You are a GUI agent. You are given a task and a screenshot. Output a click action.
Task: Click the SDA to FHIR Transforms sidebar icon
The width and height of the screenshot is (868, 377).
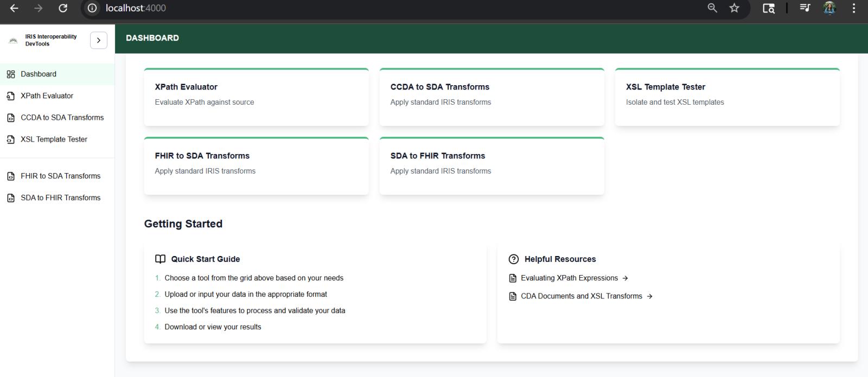point(11,198)
